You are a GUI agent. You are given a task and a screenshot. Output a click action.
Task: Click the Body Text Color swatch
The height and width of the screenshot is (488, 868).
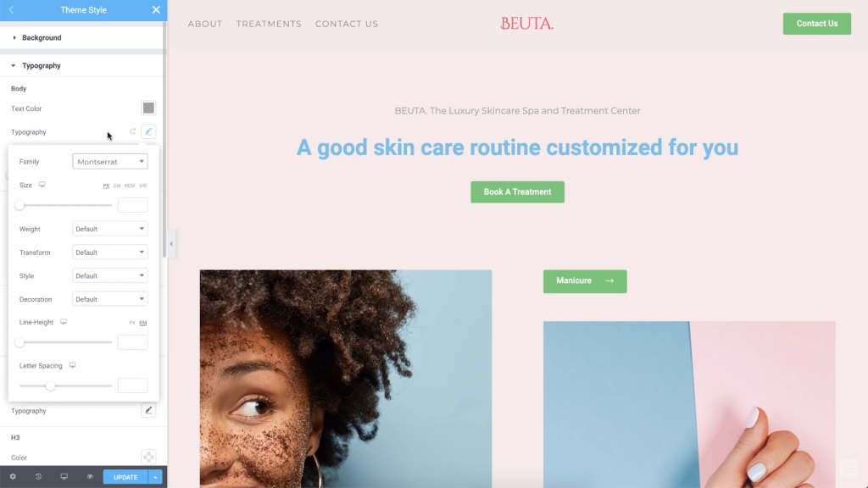pos(148,108)
